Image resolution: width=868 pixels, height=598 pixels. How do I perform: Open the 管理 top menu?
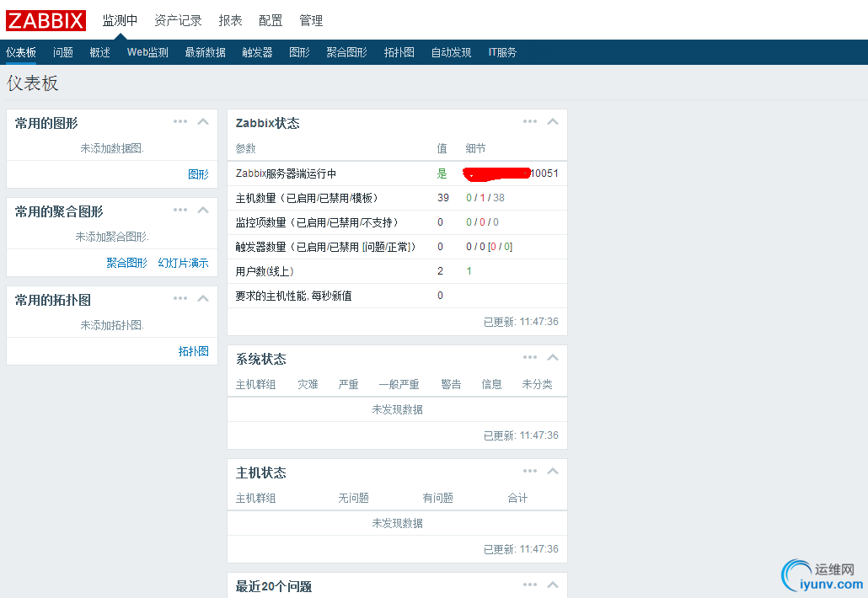coord(311,21)
